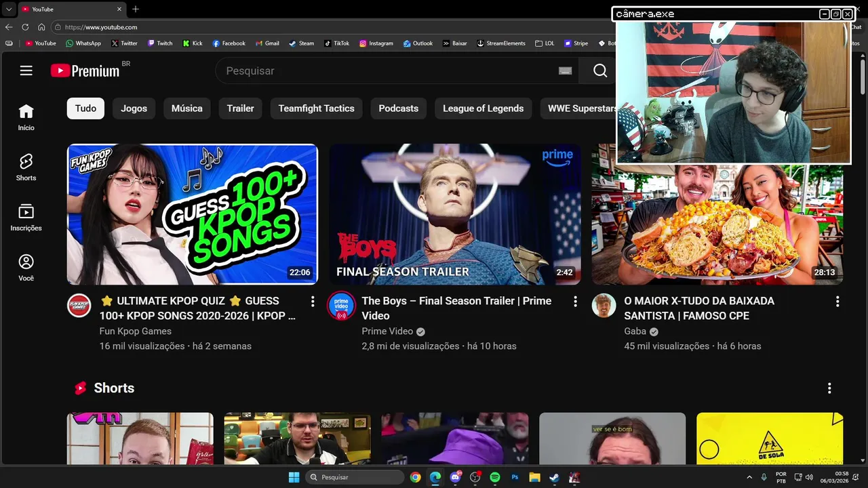Select the Podcasts filter chip

pyautogui.click(x=399, y=108)
